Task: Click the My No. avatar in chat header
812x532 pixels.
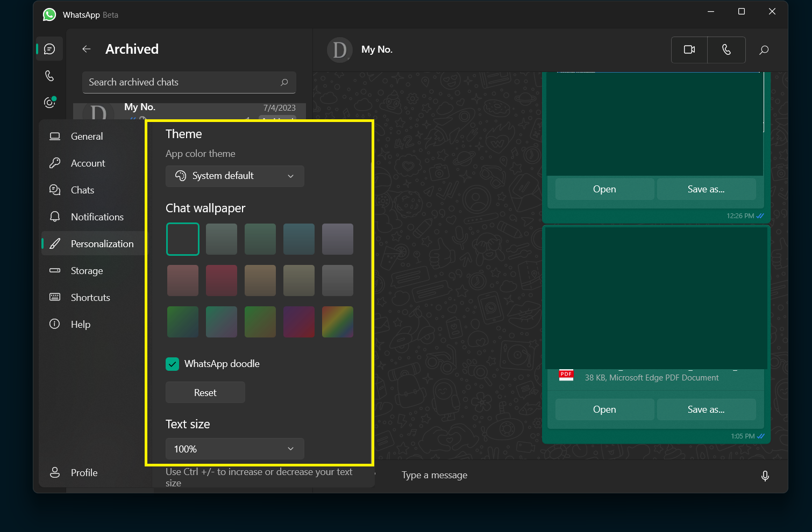Action: (x=340, y=50)
